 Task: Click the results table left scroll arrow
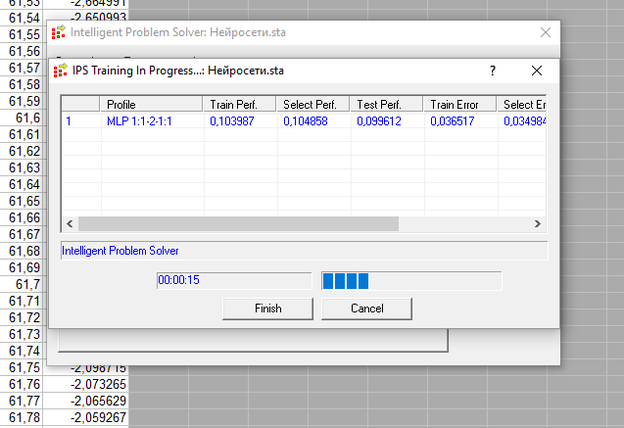click(70, 224)
